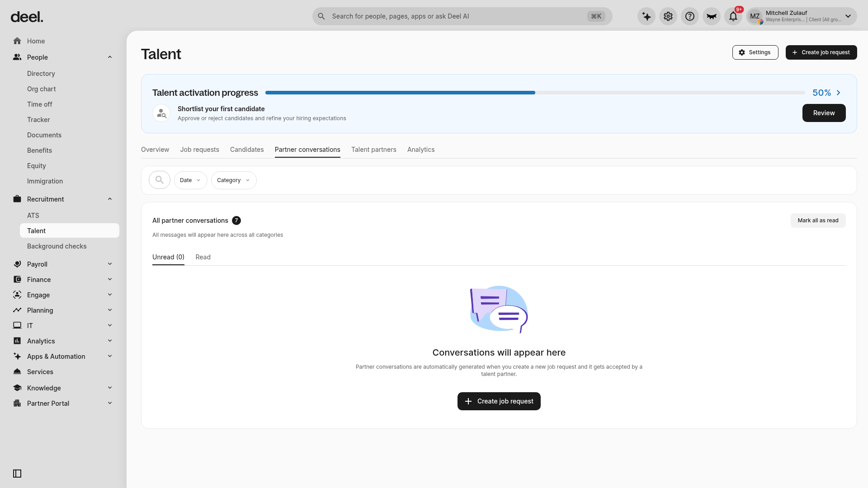Click the Deel logo
This screenshot has height=488, width=868.
point(27,17)
